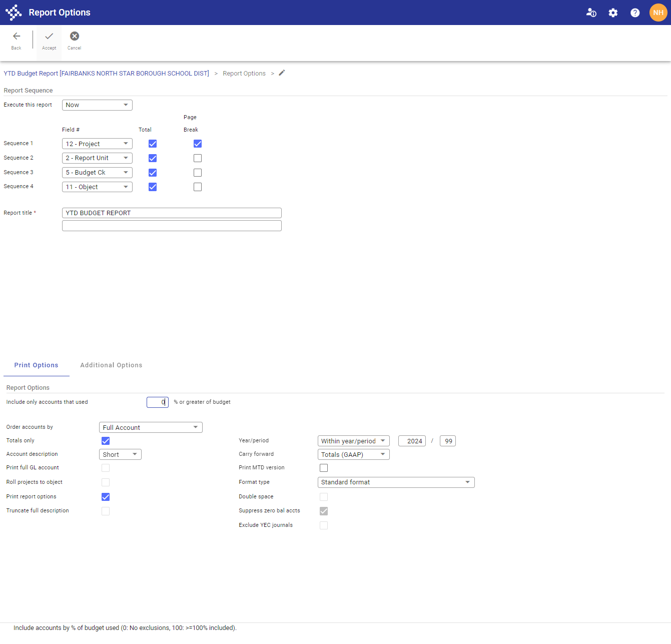Toggle Print report options checkbox
Screen dimensions: 671x644
tap(106, 497)
